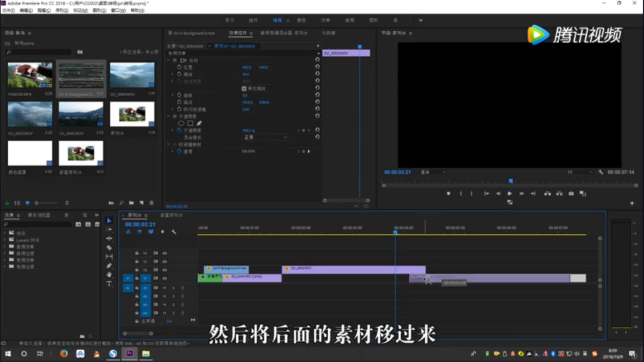Click program monitor playhead scrubber

(x=511, y=181)
